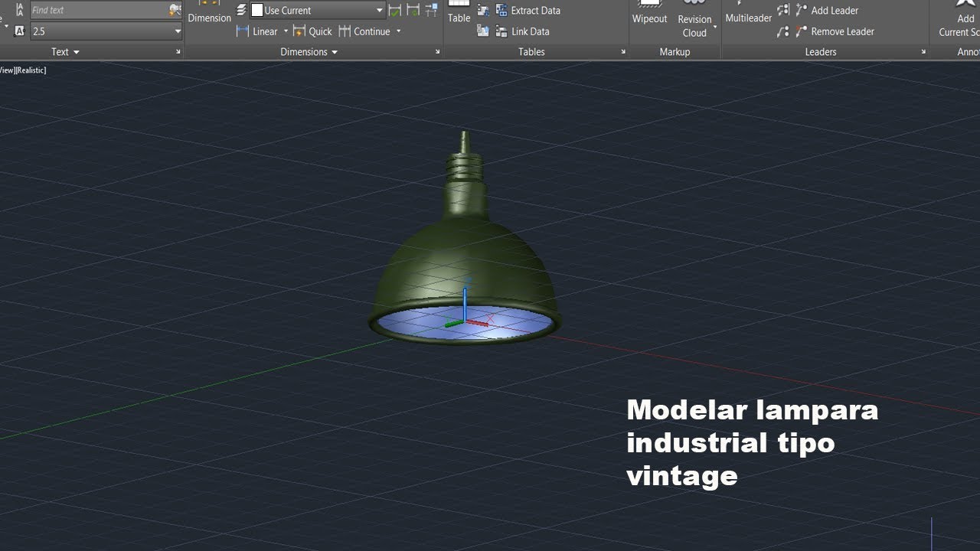The image size is (980, 551).
Task: Click the Markup panel title
Action: click(675, 52)
